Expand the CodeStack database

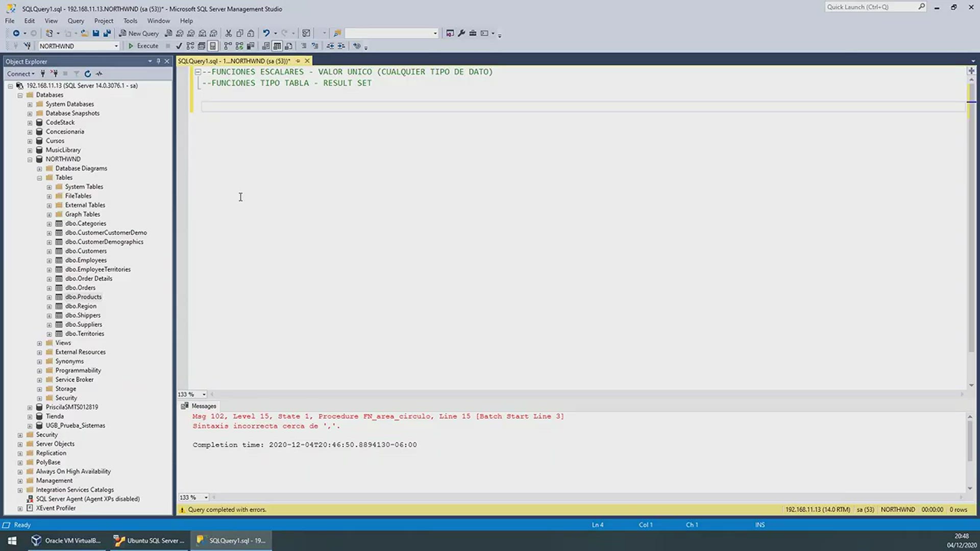[30, 123]
